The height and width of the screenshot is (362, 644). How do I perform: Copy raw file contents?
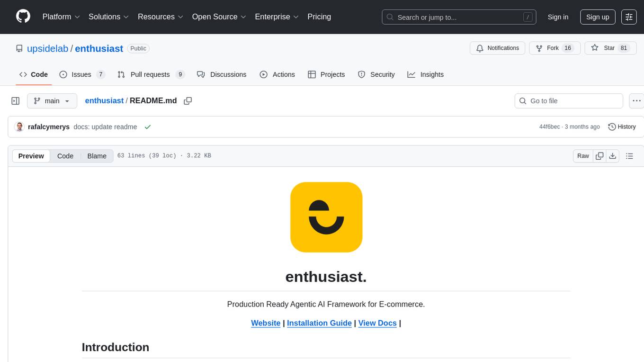[600, 156]
